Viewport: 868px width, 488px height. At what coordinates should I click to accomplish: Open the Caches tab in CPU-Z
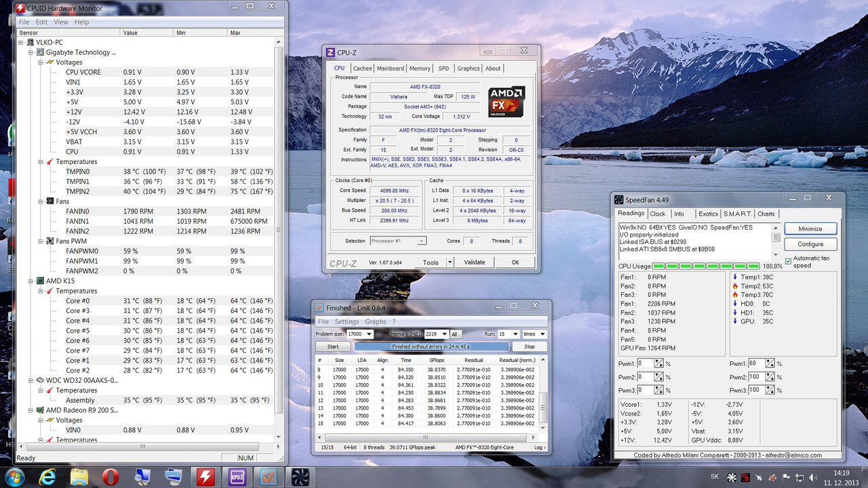pos(362,68)
